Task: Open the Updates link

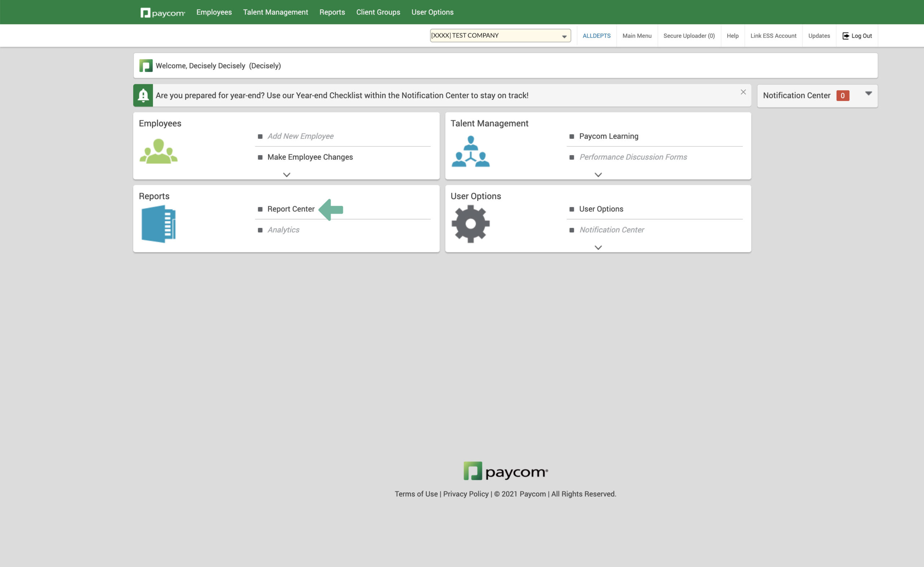Action: pos(819,36)
